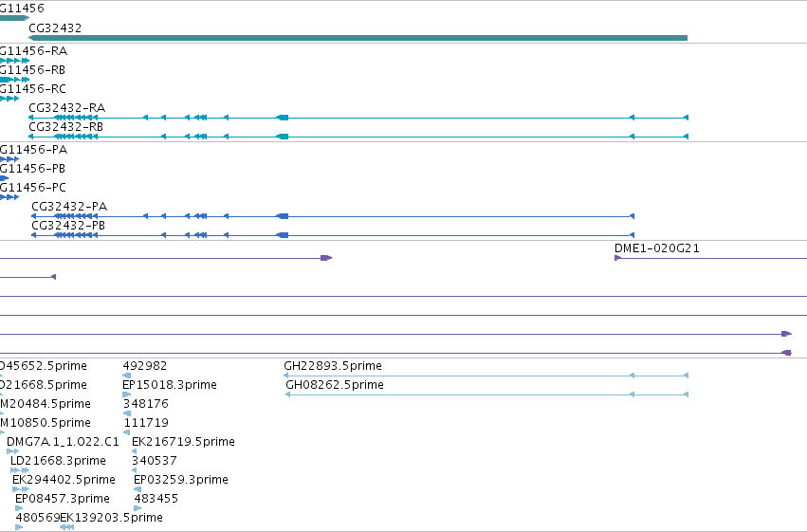Select the EP15018.3prime EST label
807x532 pixels.
(x=170, y=385)
